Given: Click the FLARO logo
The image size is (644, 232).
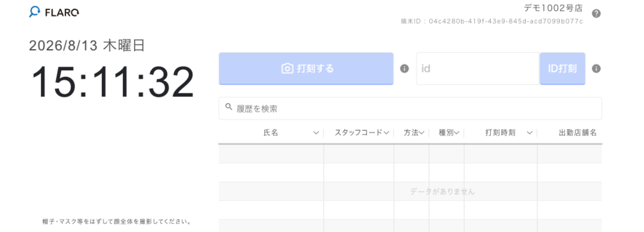Looking at the screenshot, I should (54, 12).
